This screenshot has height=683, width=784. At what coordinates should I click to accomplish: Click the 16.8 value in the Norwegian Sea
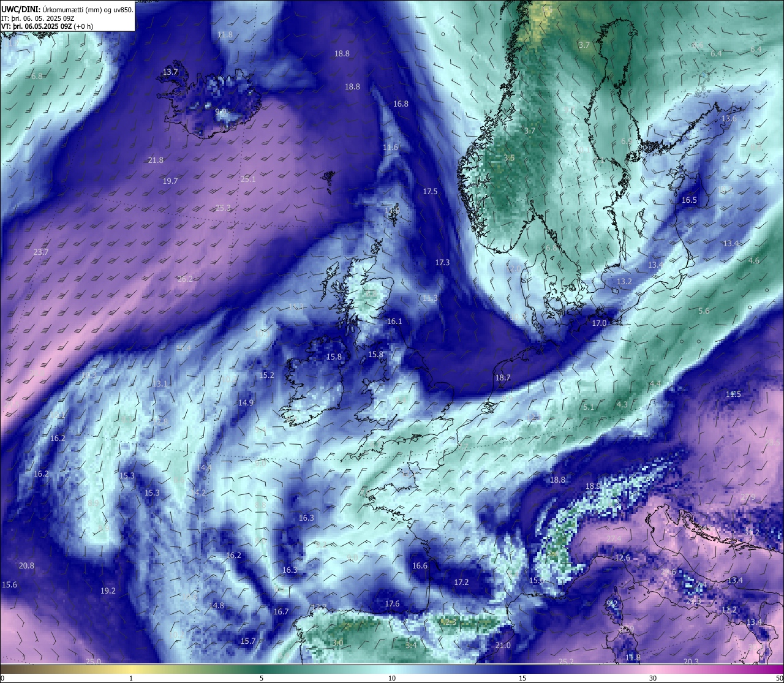point(401,104)
